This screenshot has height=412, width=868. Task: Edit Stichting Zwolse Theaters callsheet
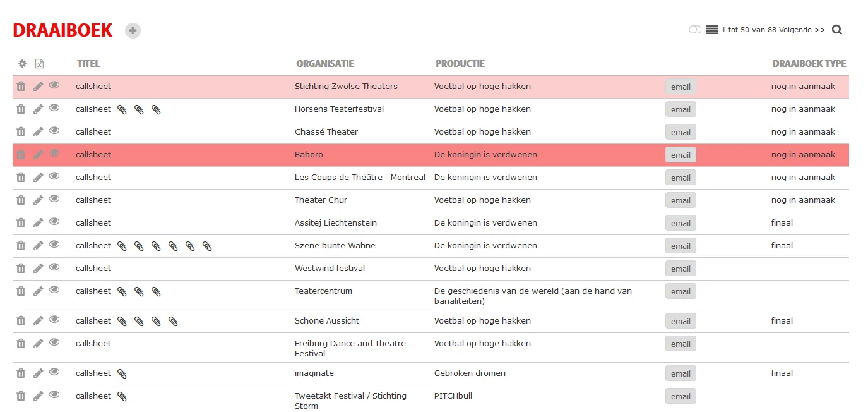point(39,87)
